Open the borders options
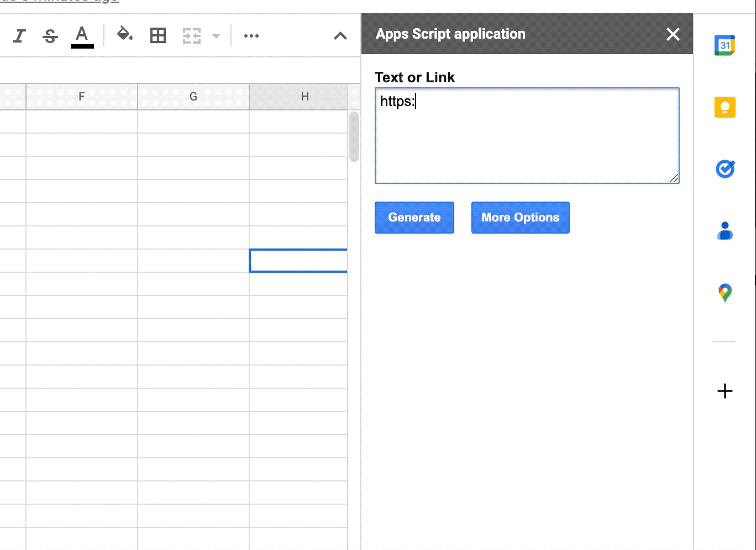Image resolution: width=756 pixels, height=550 pixels. (x=158, y=35)
